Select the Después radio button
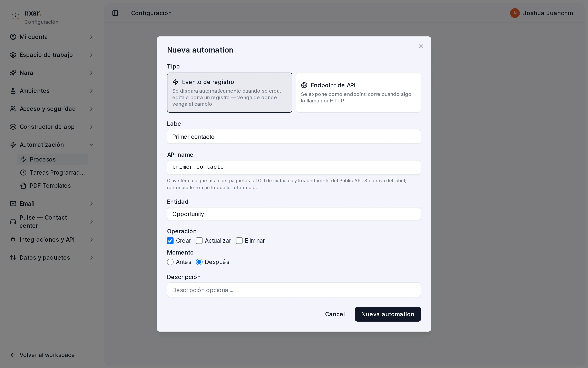 (x=199, y=262)
